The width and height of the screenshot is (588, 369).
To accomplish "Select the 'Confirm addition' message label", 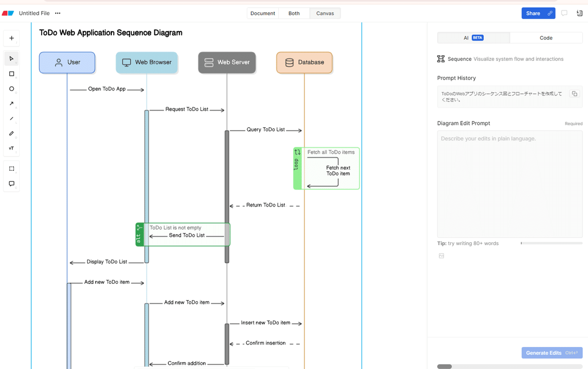I will click(x=187, y=364).
